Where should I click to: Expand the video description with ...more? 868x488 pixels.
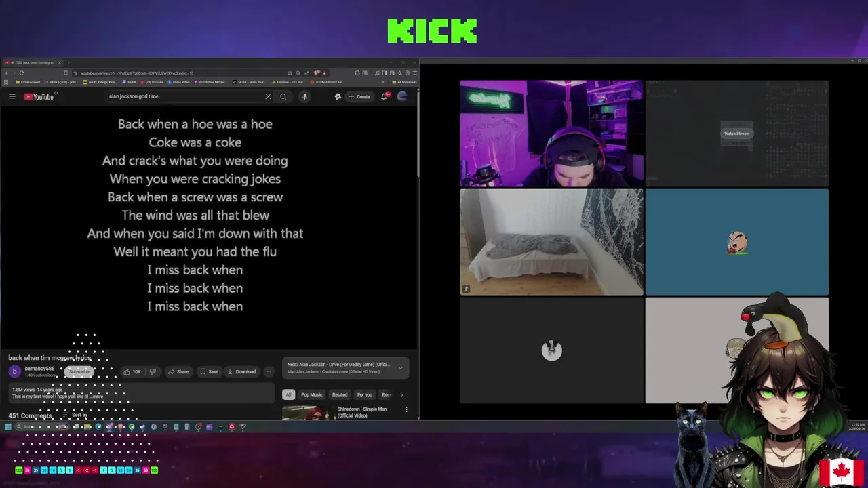[x=98, y=396]
